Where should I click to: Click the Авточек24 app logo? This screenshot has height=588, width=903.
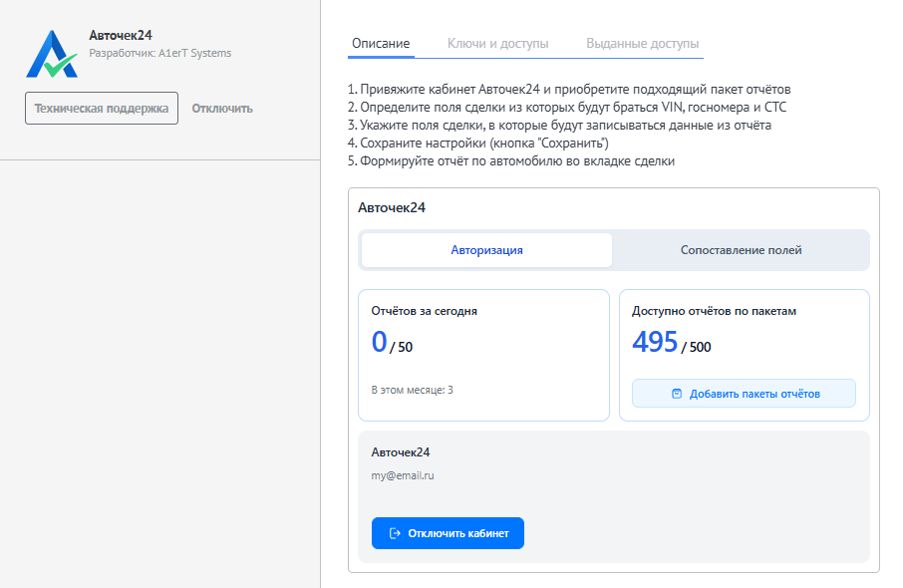pyautogui.click(x=52, y=54)
